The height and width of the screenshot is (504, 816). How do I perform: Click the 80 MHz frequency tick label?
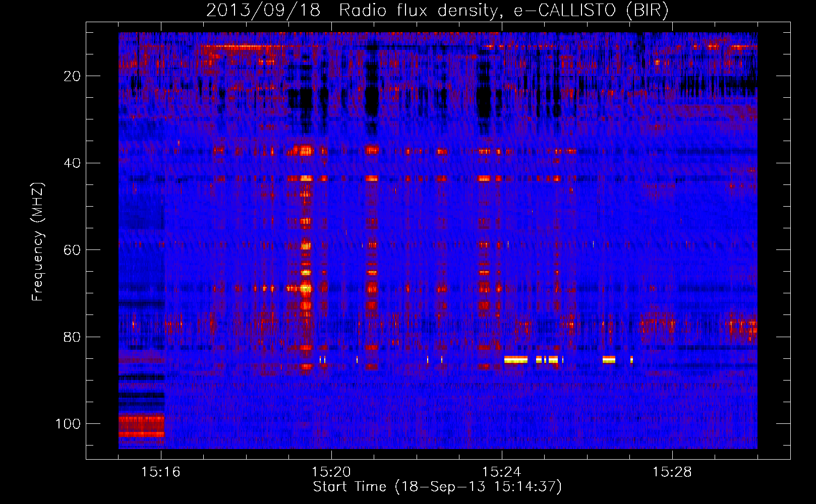coord(72,337)
